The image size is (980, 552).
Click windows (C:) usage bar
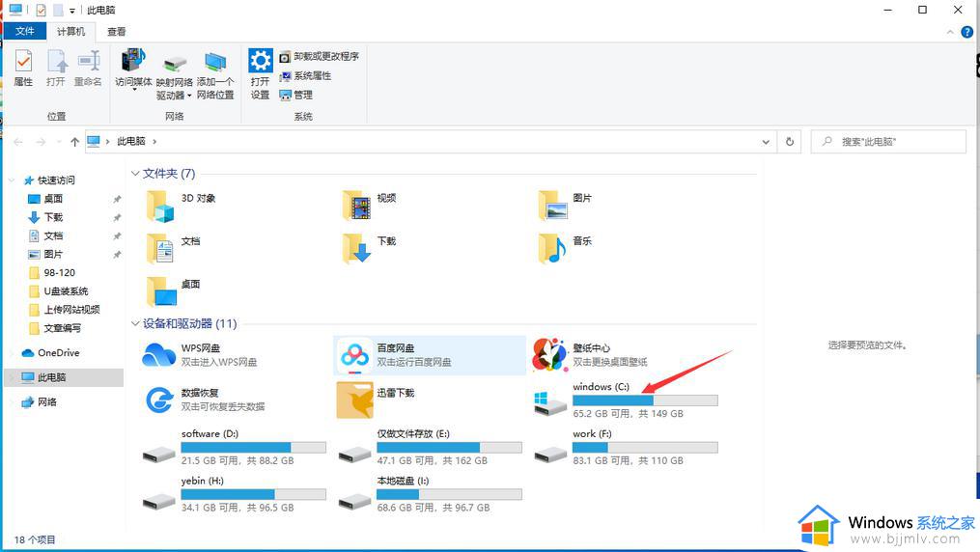tap(645, 400)
